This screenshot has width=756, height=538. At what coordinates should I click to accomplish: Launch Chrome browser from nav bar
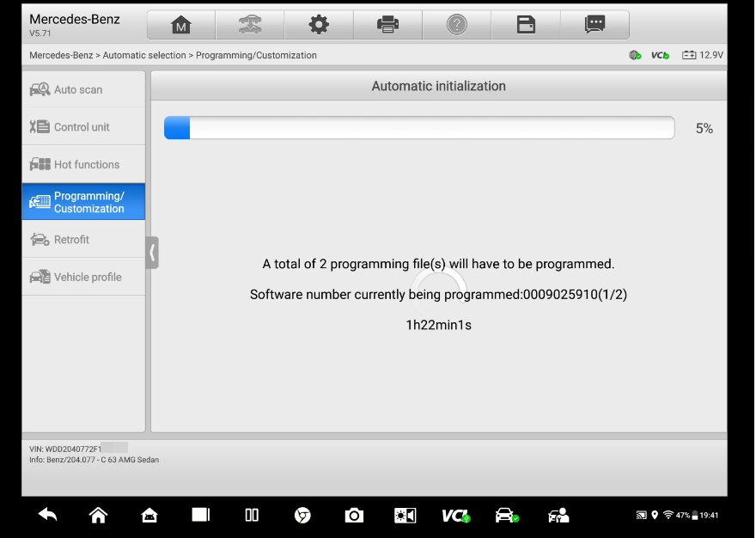tap(302, 516)
